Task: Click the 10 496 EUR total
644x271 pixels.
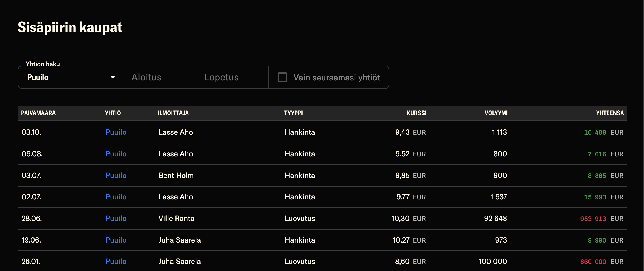Action: [604, 132]
